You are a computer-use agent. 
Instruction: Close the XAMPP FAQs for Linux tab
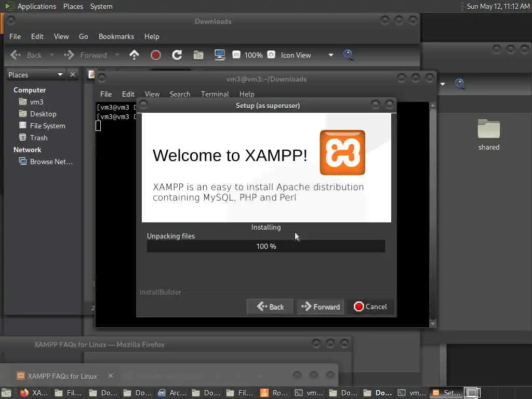click(110, 376)
